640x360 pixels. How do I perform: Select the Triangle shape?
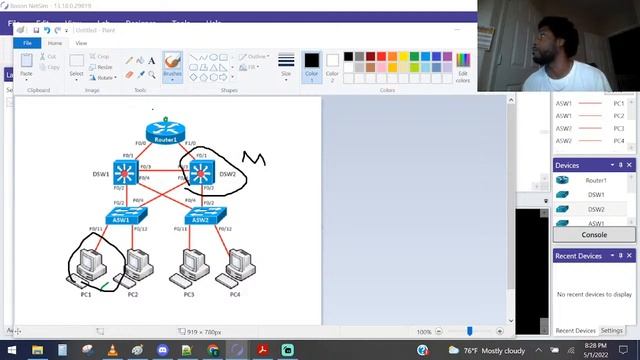(x=213, y=67)
